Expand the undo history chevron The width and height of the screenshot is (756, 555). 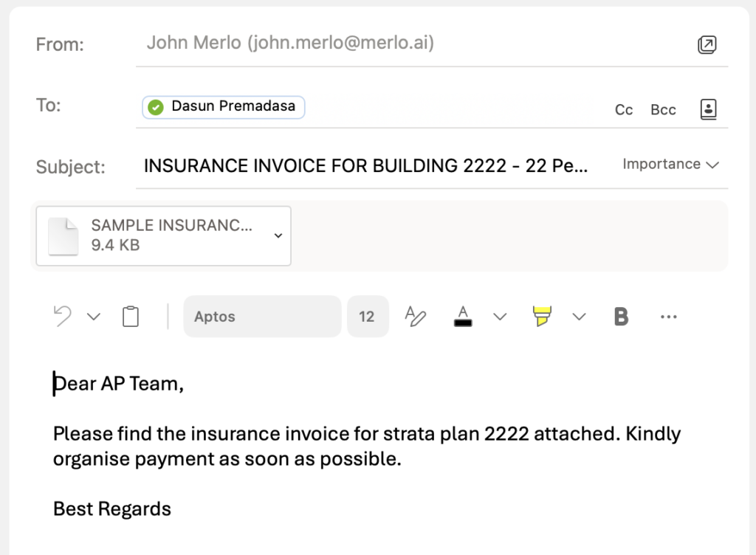[x=94, y=317]
